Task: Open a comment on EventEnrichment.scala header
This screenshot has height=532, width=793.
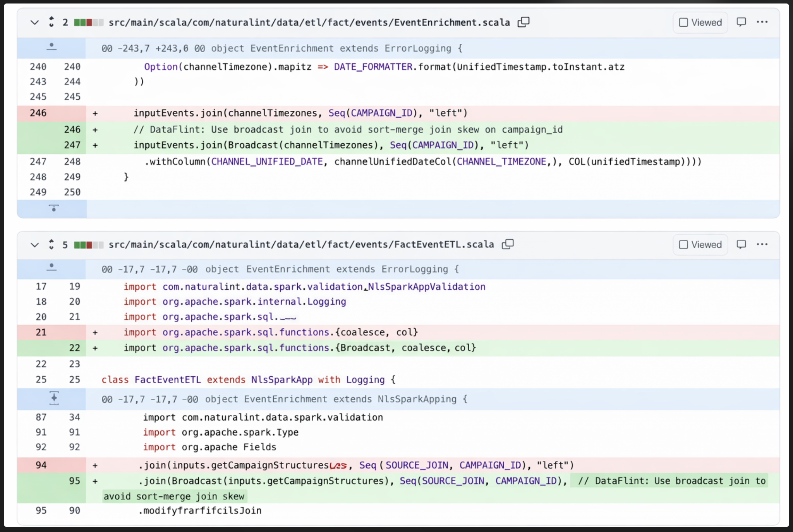Action: [742, 22]
